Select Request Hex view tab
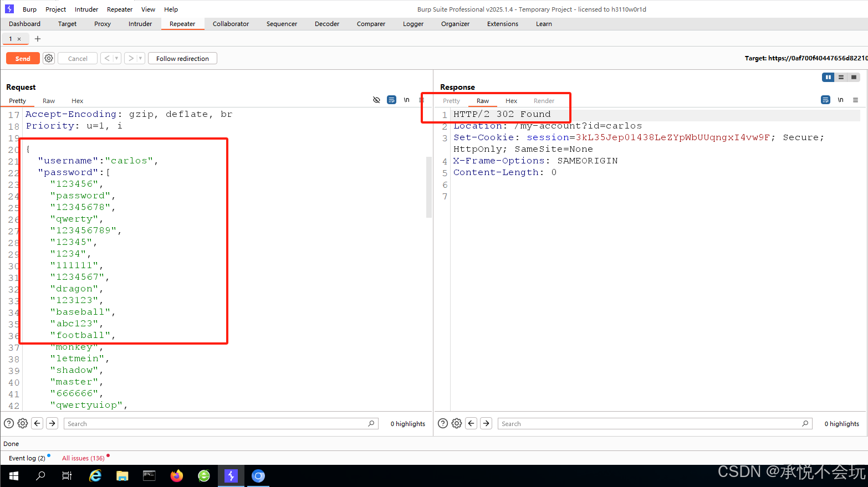Image resolution: width=868 pixels, height=487 pixels. [77, 101]
